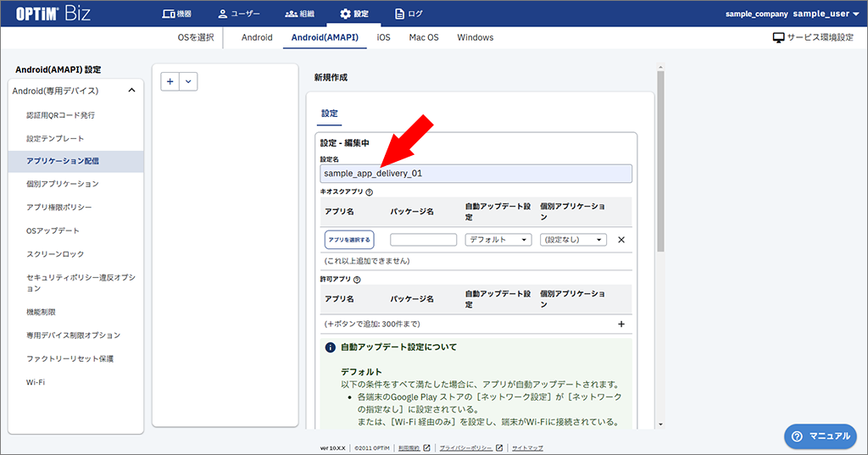Image resolution: width=868 pixels, height=455 pixels.
Task: Select アプリケーション配信 in sidebar
Action: [x=75, y=161]
